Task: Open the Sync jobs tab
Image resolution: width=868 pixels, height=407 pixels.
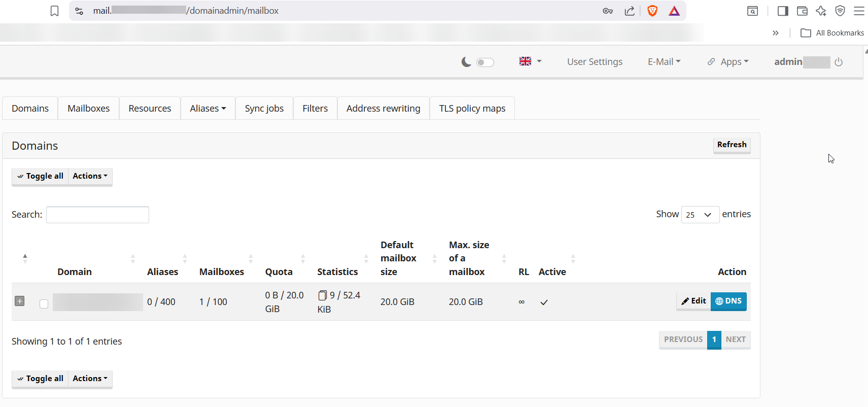Action: (264, 109)
